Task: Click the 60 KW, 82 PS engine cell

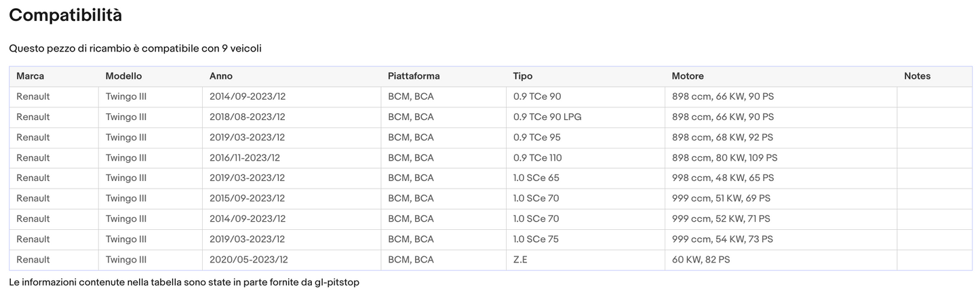Action: (701, 259)
